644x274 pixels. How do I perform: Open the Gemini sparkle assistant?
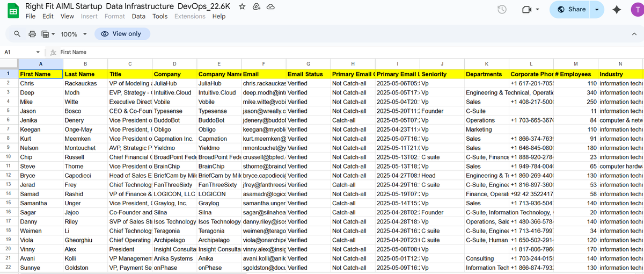(617, 10)
